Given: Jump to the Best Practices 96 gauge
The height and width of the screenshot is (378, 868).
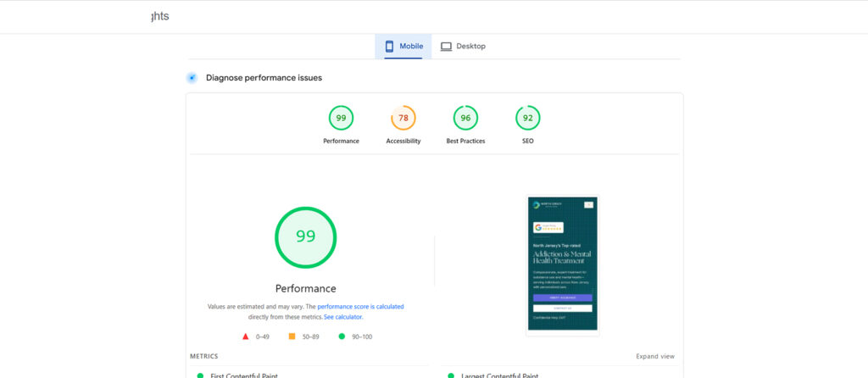Looking at the screenshot, I should (465, 118).
